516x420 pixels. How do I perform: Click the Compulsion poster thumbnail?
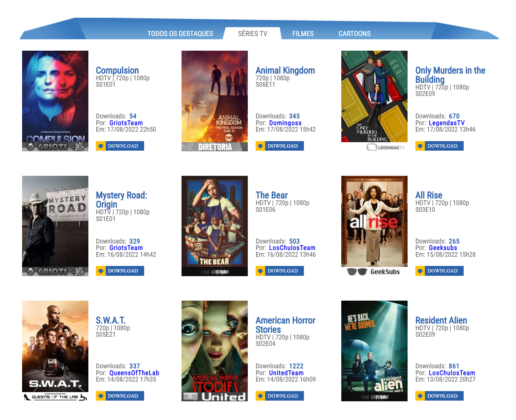point(55,101)
